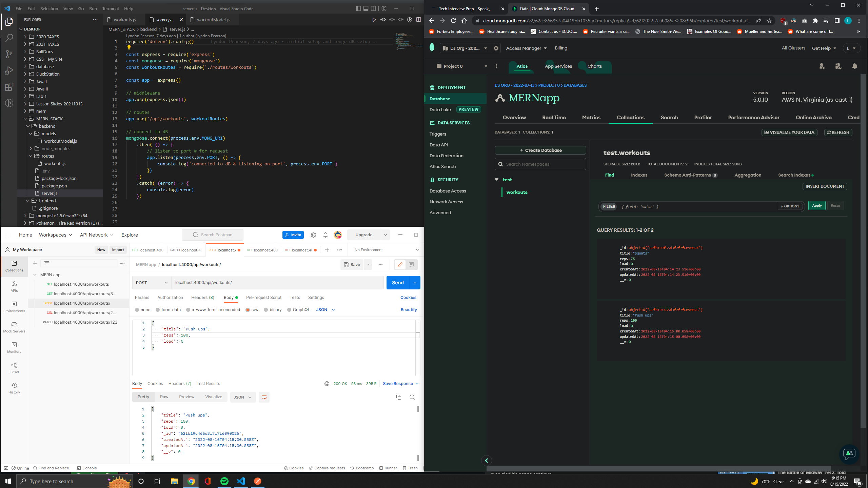This screenshot has height=488, width=868.
Task: Open Postman settings via the gear icon
Action: tap(313, 235)
